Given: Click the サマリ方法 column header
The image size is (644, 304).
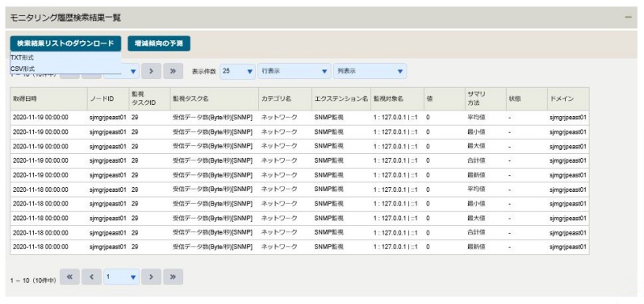Looking at the screenshot, I should pos(486,99).
